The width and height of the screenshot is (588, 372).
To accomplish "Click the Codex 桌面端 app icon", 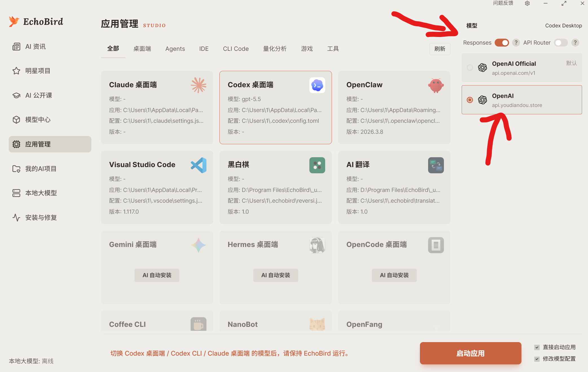I will click(x=317, y=85).
